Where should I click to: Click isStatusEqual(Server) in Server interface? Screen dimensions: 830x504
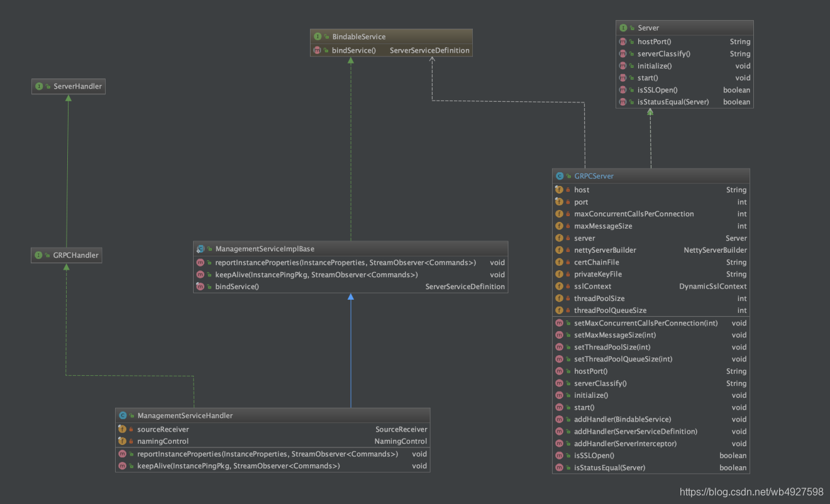684,102
